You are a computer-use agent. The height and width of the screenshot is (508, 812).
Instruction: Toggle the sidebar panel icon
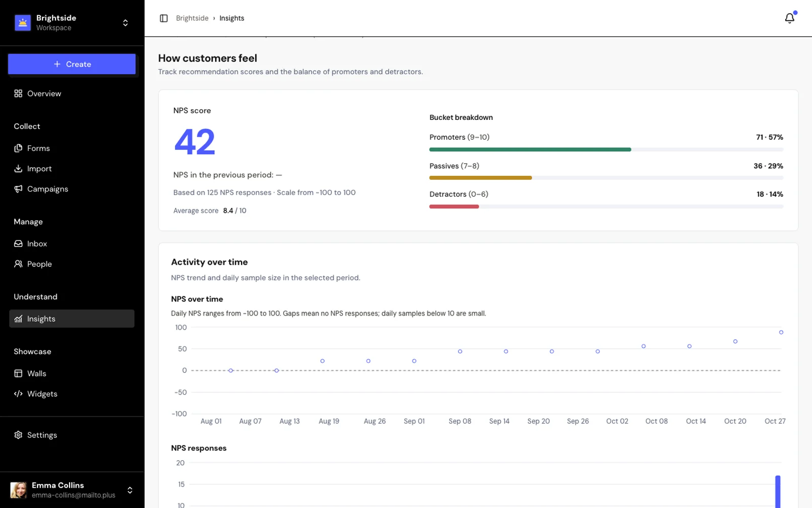tap(163, 18)
